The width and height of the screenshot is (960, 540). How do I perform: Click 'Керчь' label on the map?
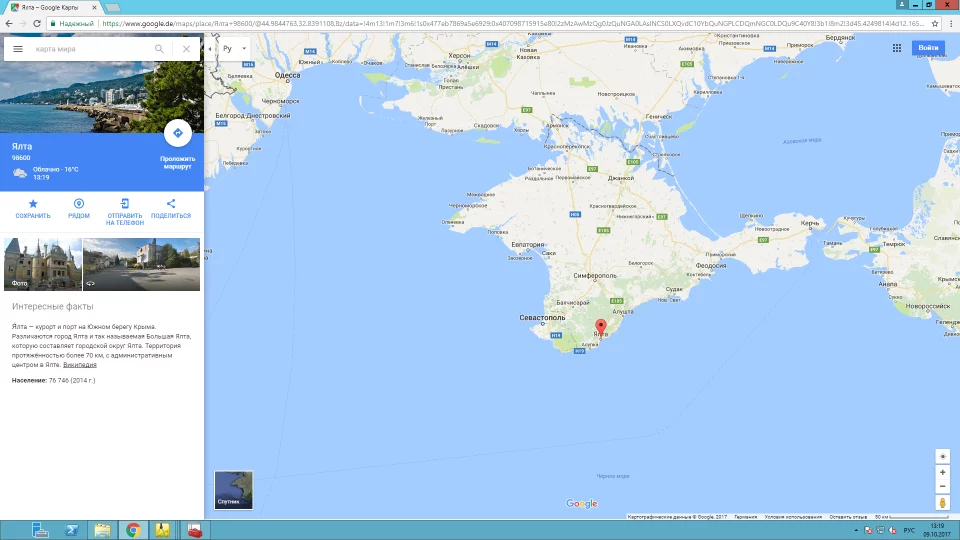pyautogui.click(x=809, y=223)
